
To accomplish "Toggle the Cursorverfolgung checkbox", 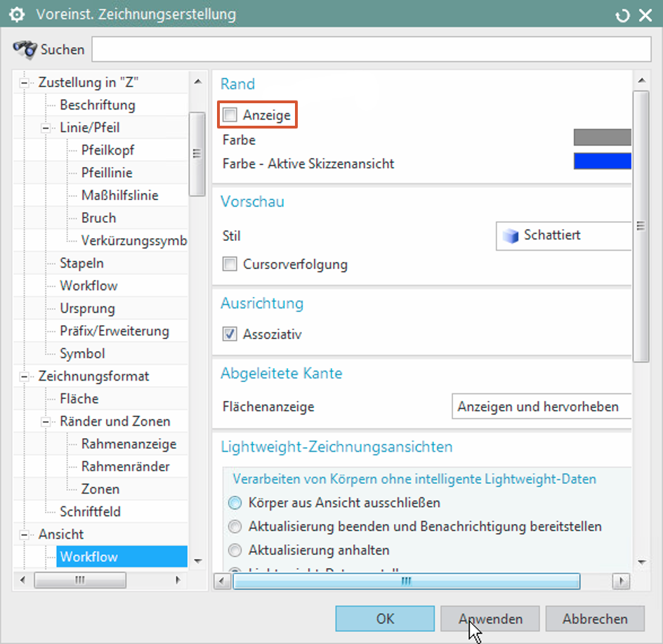I will tap(230, 265).
